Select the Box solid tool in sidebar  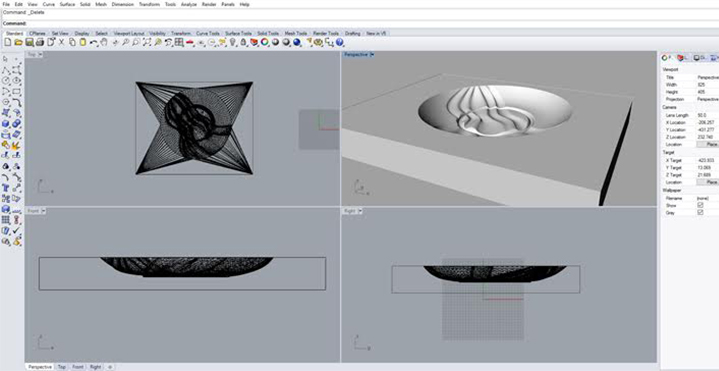[6, 124]
